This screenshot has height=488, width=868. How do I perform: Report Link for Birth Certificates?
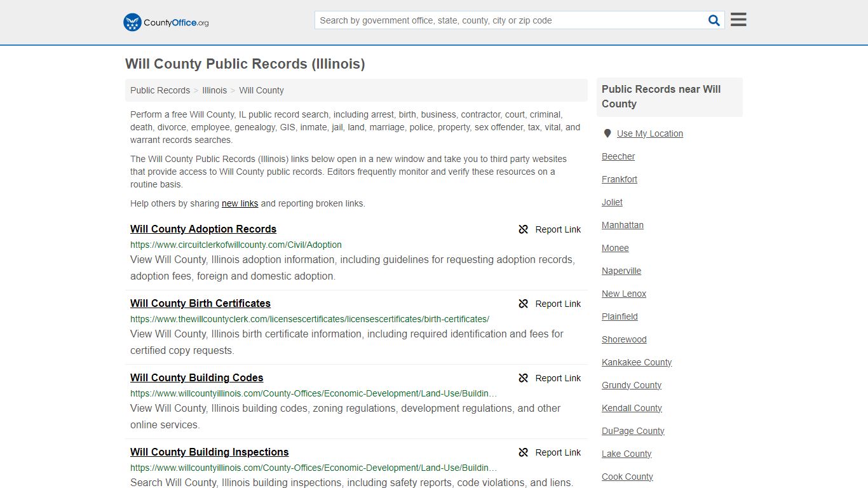[558, 304]
